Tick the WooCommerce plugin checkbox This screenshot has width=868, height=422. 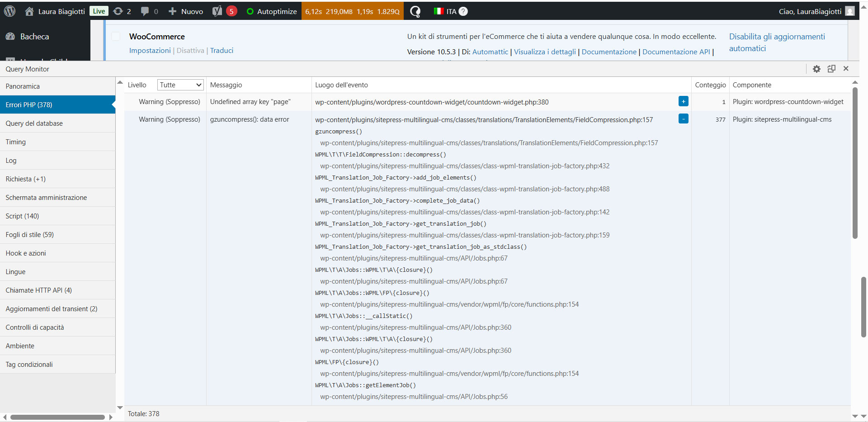coord(116,37)
